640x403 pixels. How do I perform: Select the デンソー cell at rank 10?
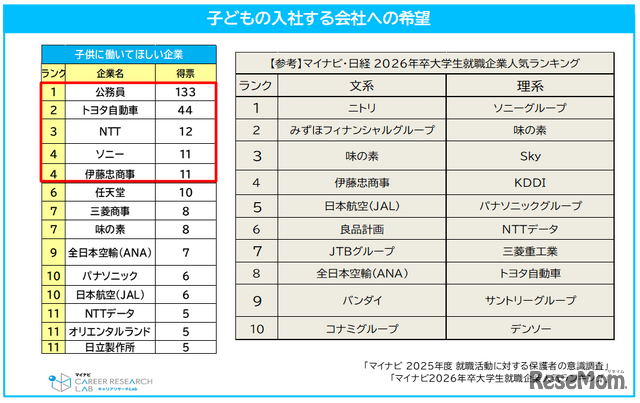click(530, 329)
